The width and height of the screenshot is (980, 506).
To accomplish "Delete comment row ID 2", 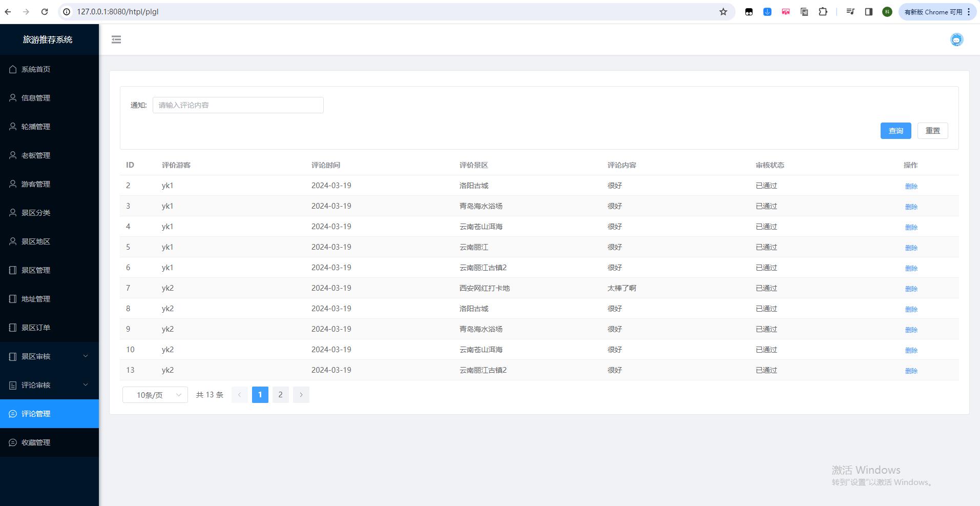I will coord(911,186).
